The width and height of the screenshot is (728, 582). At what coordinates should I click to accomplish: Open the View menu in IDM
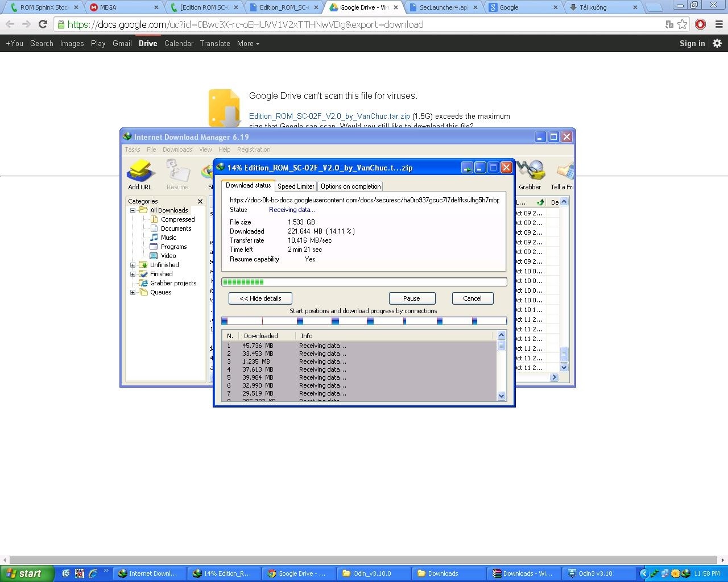coord(205,149)
